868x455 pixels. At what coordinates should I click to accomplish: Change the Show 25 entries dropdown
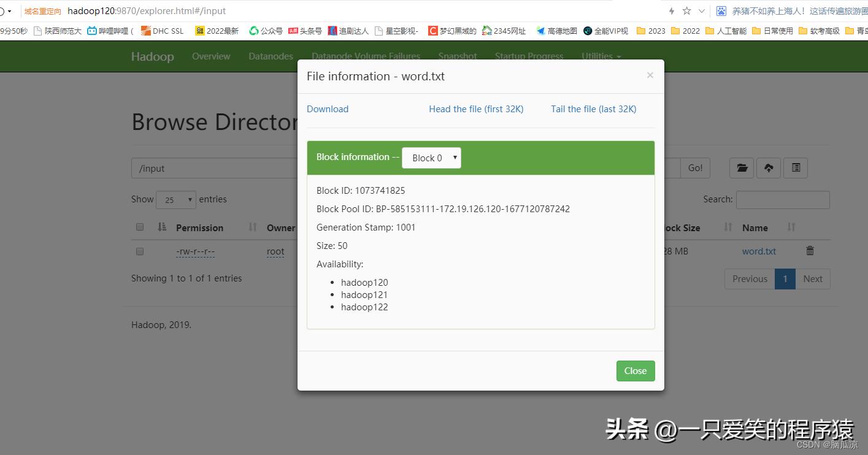coord(176,199)
